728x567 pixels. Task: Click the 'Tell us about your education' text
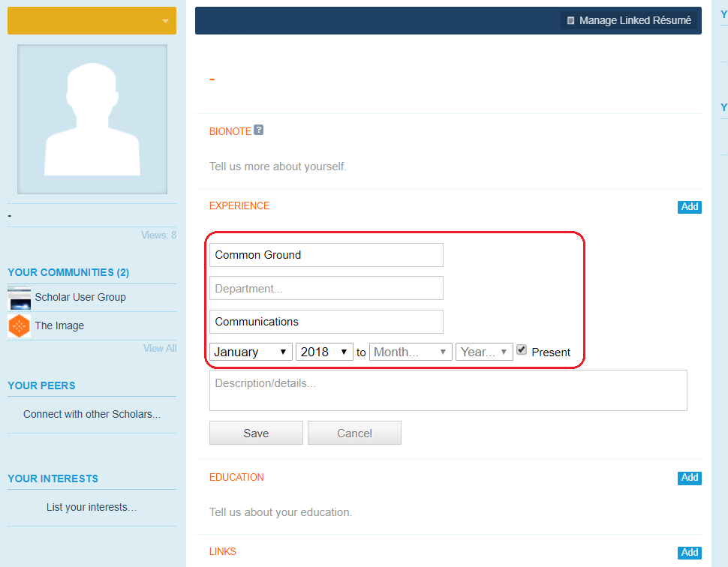(x=281, y=512)
